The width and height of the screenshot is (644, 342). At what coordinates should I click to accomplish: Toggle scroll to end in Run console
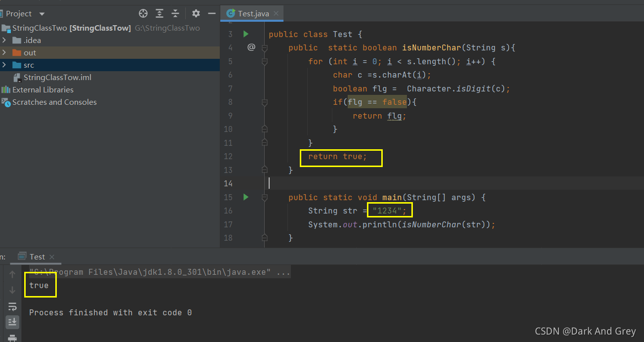(12, 322)
